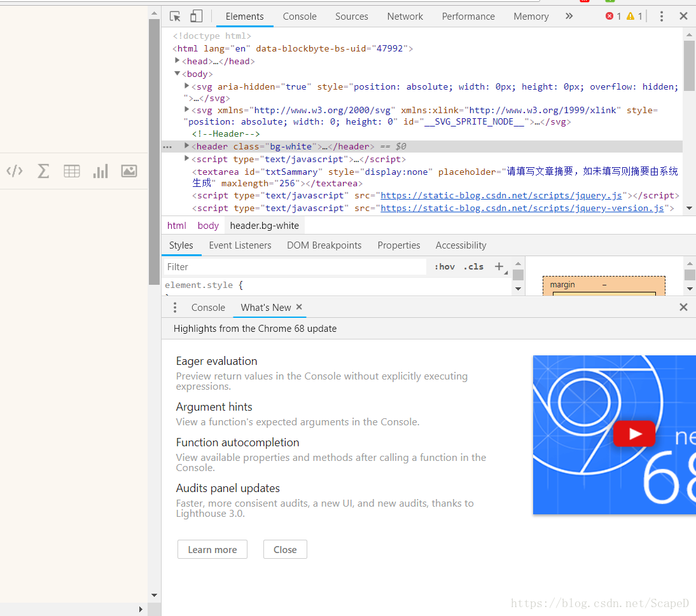Open the jquery.js script link

point(501,196)
